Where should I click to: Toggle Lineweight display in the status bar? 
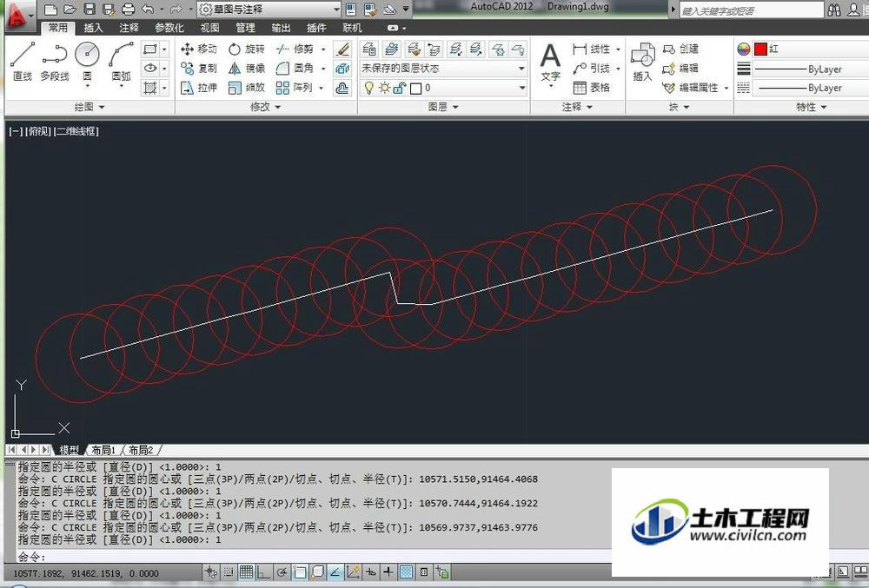click(x=388, y=572)
